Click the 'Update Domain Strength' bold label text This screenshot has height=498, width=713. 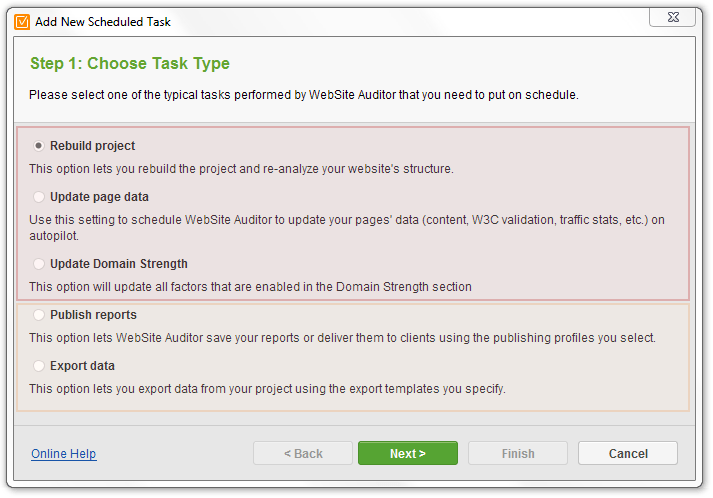119,264
